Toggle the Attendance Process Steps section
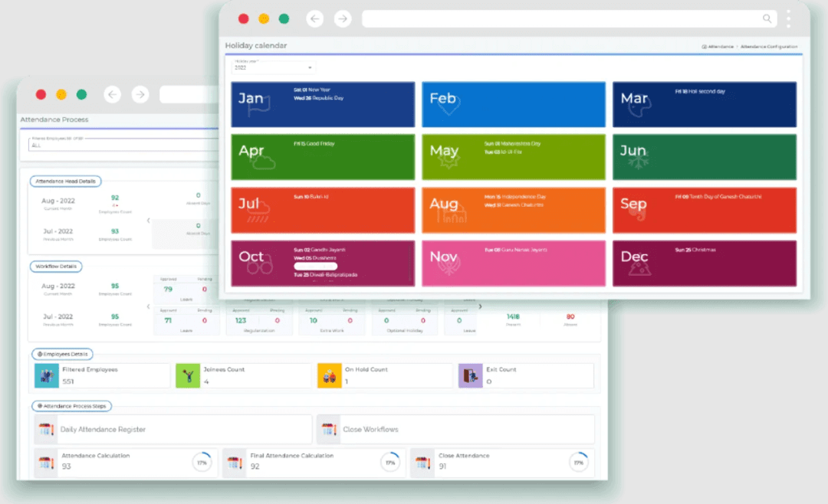This screenshot has height=504, width=828. click(x=71, y=406)
